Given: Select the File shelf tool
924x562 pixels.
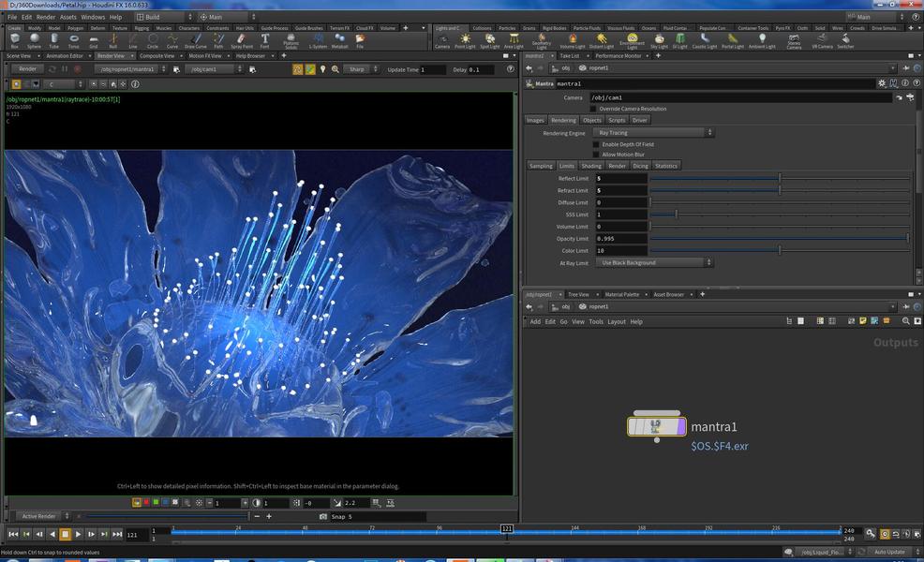Looking at the screenshot, I should pos(360,40).
